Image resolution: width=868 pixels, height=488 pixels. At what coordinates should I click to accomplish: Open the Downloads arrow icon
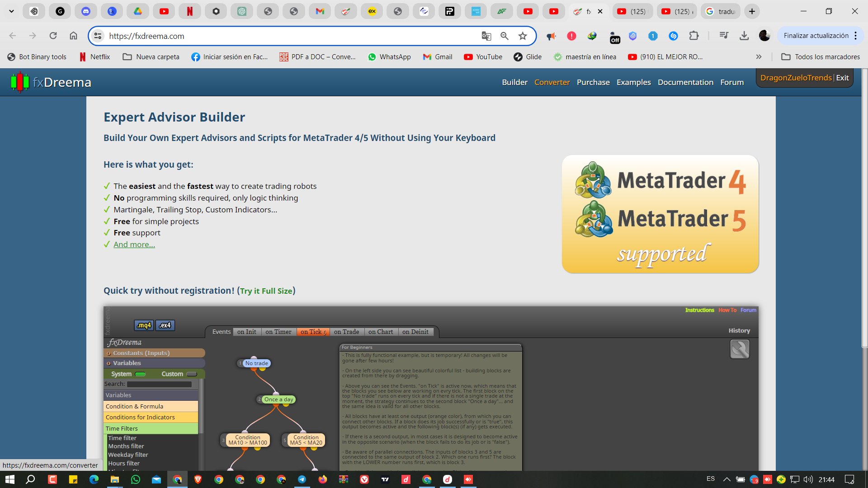(744, 36)
